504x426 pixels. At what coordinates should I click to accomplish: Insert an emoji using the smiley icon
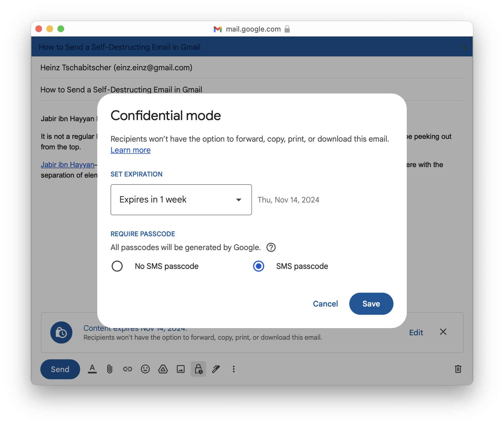coord(145,369)
